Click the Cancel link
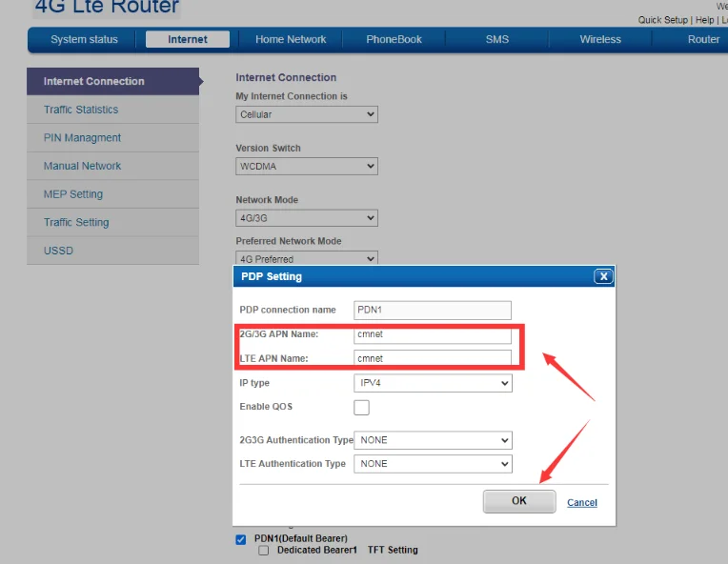This screenshot has height=564, width=728. click(x=582, y=502)
